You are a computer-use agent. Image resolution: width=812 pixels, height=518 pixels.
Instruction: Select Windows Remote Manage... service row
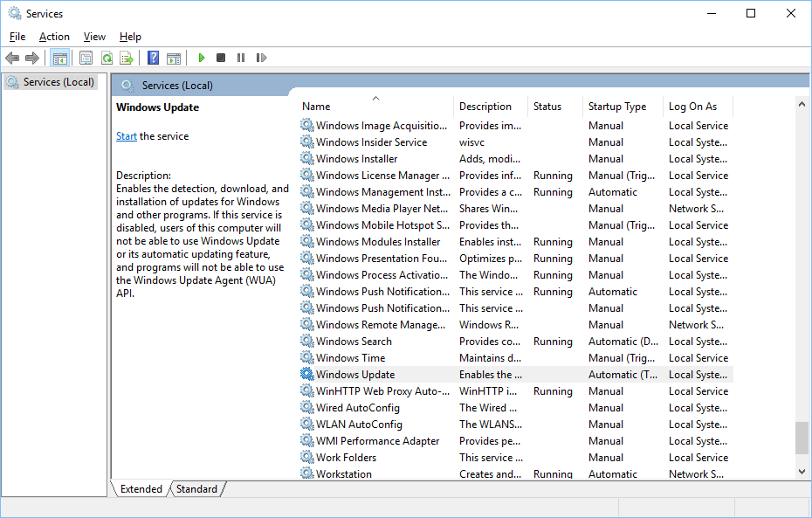tap(516, 324)
